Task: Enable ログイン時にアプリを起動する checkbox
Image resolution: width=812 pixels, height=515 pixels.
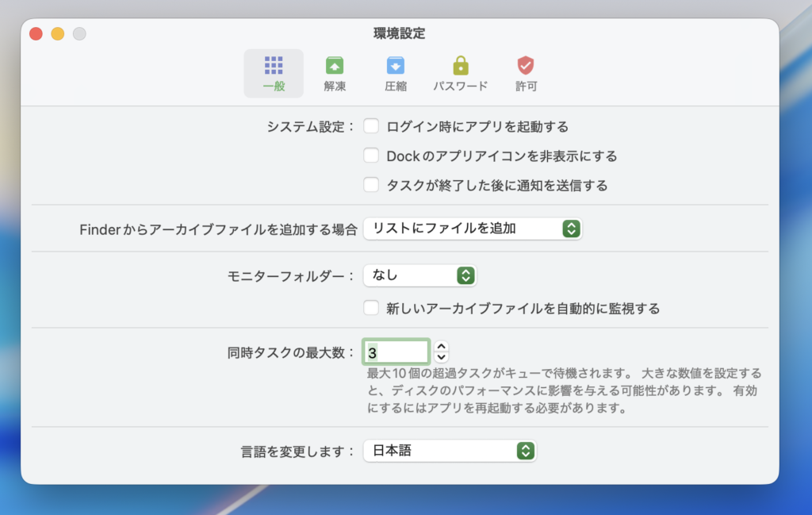Action: pyautogui.click(x=371, y=126)
